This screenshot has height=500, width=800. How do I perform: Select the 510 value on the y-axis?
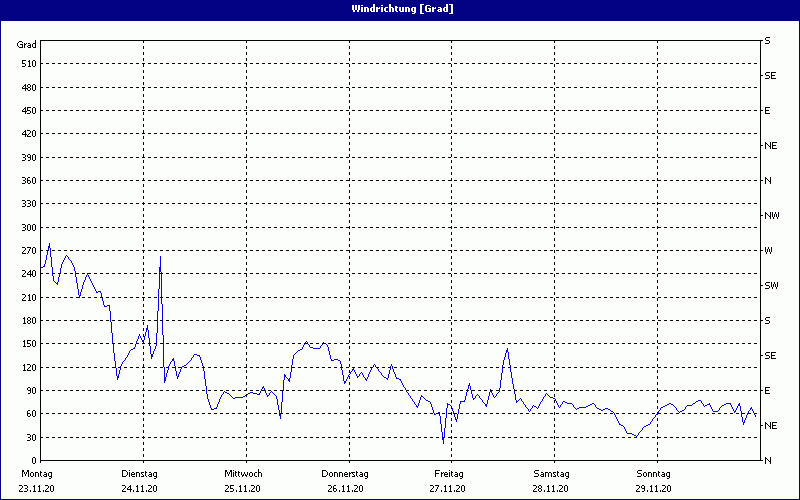tap(27, 64)
